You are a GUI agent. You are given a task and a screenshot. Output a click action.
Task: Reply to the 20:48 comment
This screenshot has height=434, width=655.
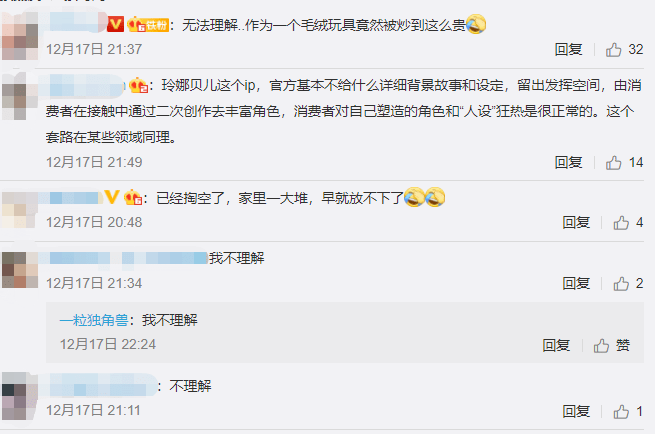tap(576, 223)
